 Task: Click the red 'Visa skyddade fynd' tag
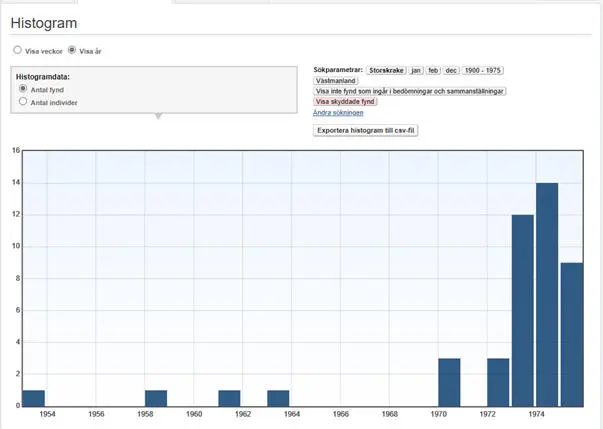coord(346,102)
